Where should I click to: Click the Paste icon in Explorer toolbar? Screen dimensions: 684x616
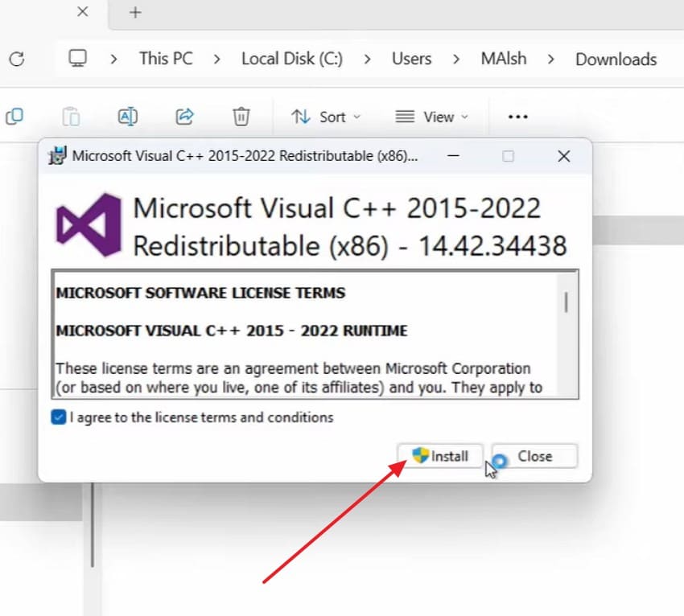pos(71,117)
